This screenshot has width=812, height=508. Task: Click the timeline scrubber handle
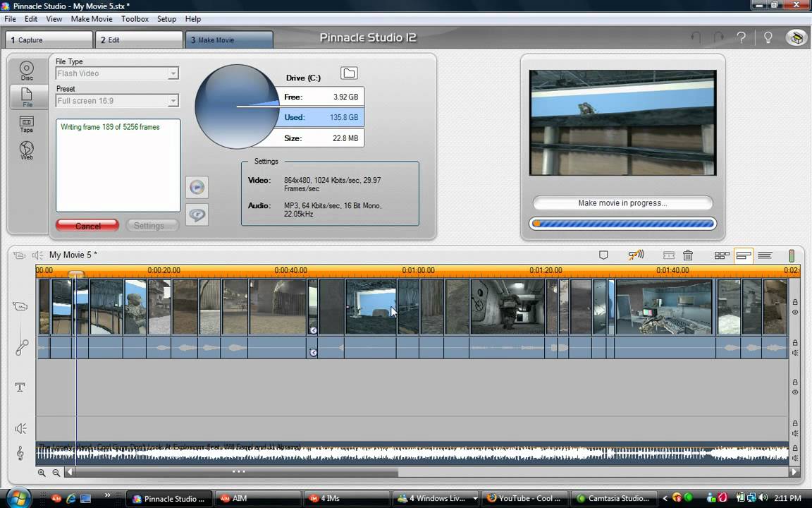[x=75, y=274]
